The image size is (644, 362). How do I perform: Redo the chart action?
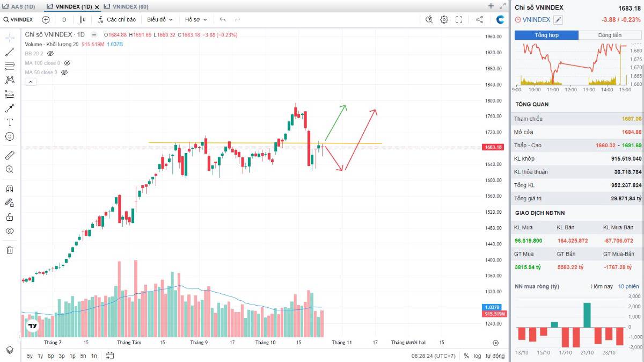click(x=237, y=19)
